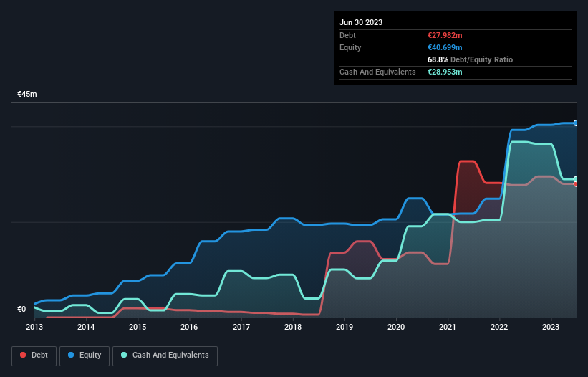Toggle the Equity legend button
The height and width of the screenshot is (377, 588).
85,355
